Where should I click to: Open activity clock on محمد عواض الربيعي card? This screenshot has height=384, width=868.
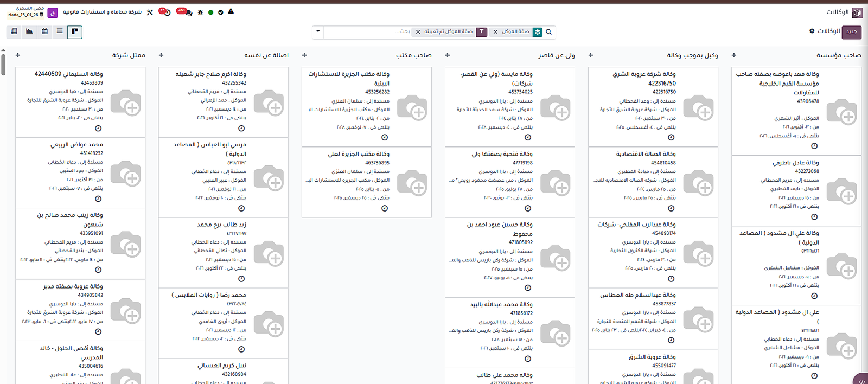[x=98, y=199]
